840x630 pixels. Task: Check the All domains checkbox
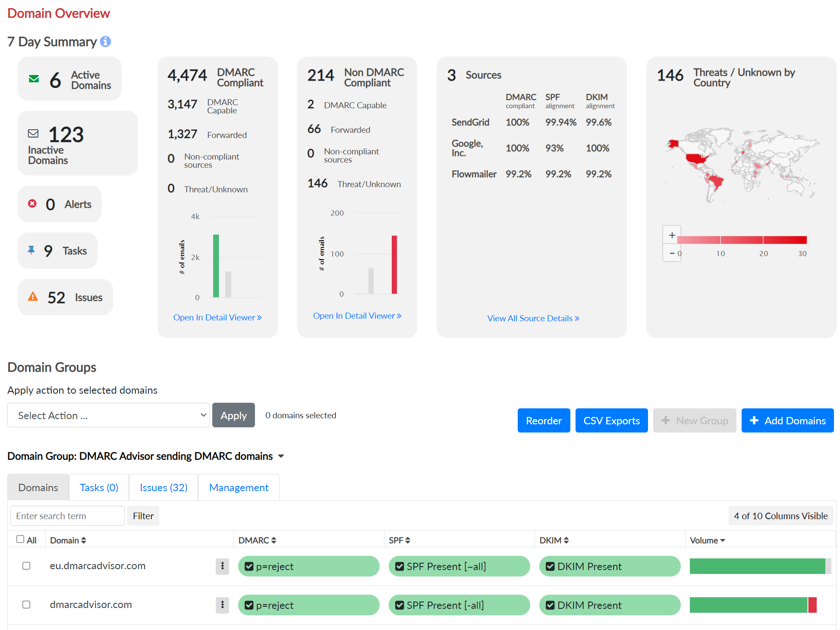coord(20,539)
